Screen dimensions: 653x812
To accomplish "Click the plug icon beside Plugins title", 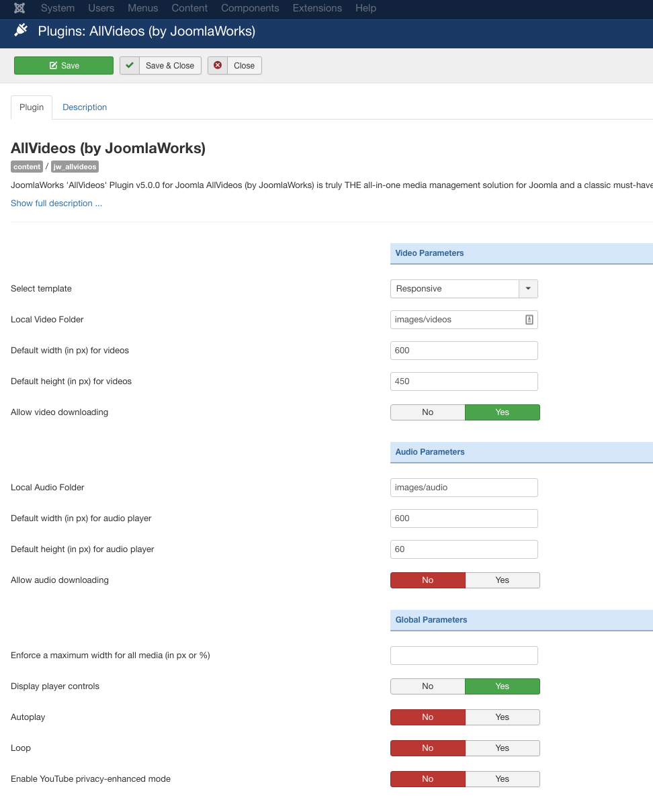I will [21, 31].
